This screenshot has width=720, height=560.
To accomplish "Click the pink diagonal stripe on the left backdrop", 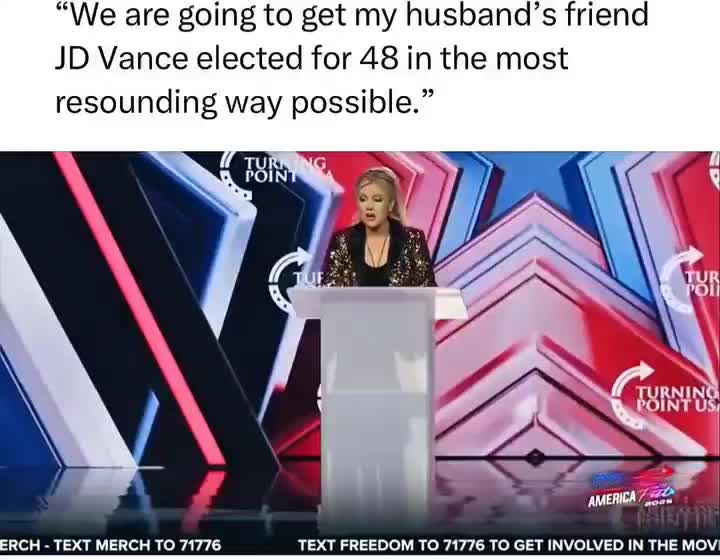I will tap(140, 308).
